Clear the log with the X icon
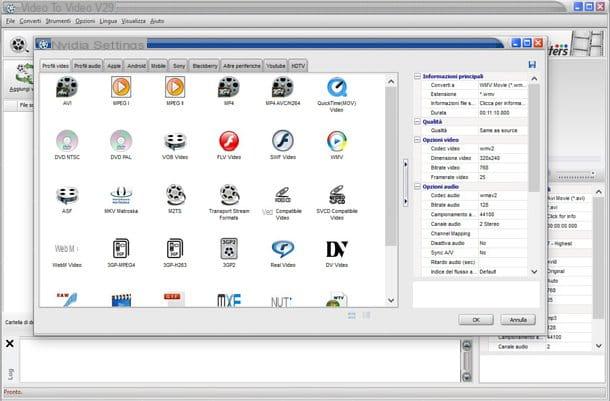 click(x=10, y=343)
